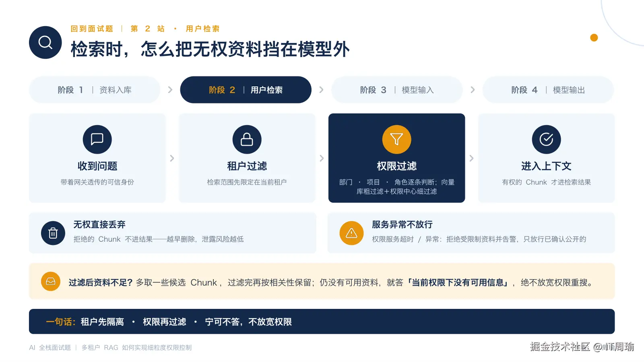The image size is (644, 362).
Task: Click the warning triangle icon beside 服务异常不放行
Action: coord(351,233)
